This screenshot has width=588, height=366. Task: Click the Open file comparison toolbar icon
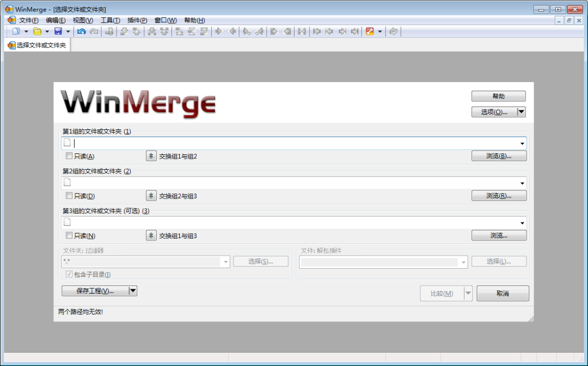point(36,31)
